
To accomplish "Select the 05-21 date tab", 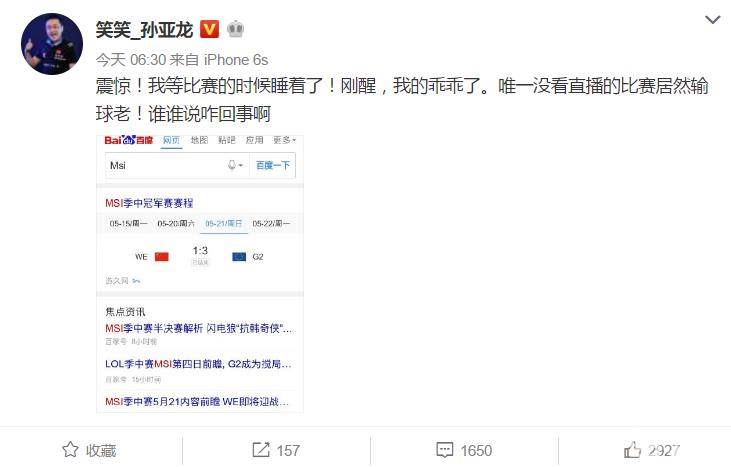I will pos(224,224).
